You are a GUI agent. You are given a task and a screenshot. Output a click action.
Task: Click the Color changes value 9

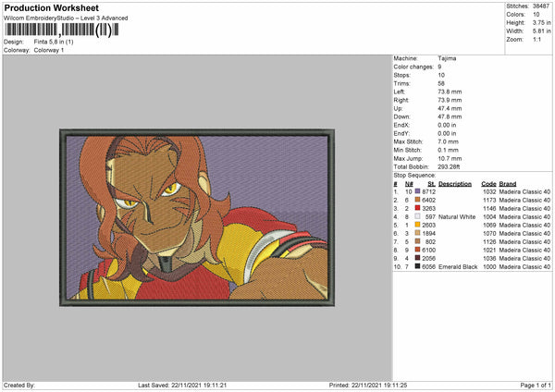(439, 67)
